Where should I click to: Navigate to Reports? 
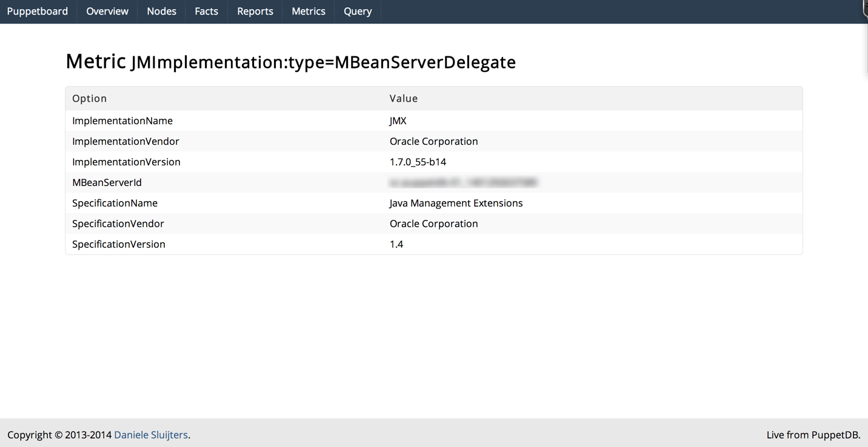click(x=255, y=12)
